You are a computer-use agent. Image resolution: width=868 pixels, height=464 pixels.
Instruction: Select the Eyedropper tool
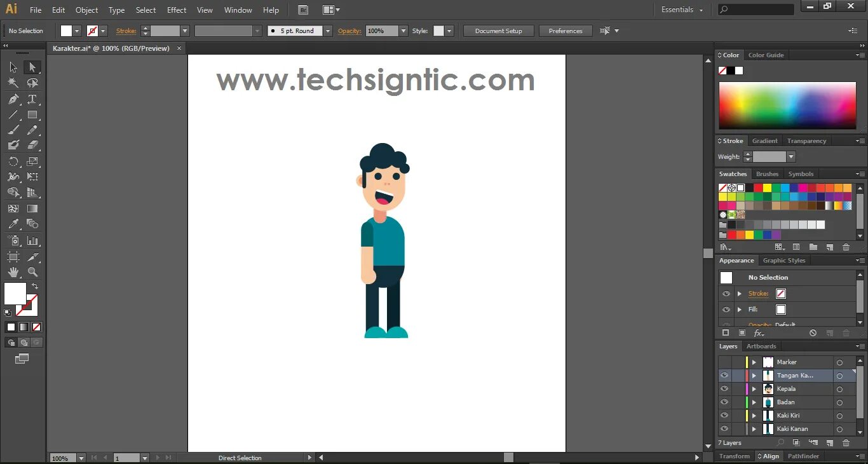coord(13,224)
